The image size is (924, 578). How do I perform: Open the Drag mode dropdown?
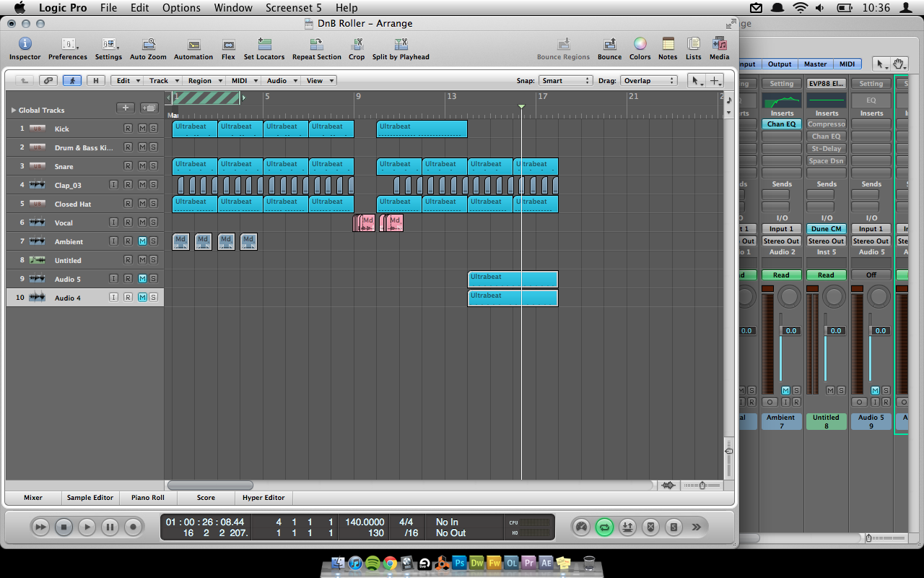pyautogui.click(x=649, y=80)
